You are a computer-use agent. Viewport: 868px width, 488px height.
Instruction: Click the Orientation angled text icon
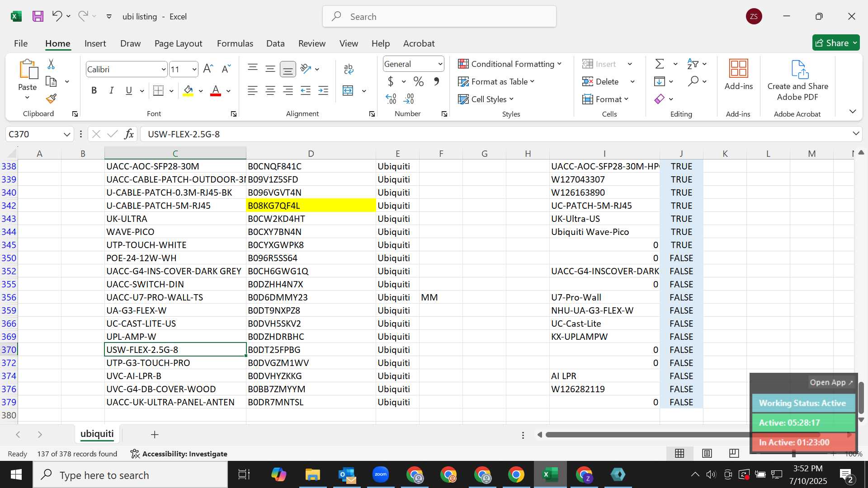point(306,69)
